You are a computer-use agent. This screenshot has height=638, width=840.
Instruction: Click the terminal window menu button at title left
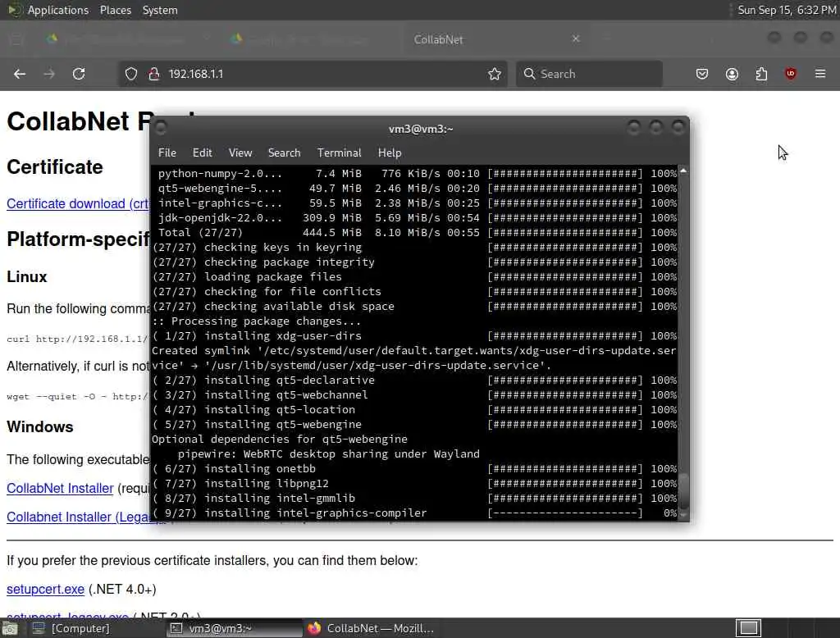pyautogui.click(x=160, y=128)
